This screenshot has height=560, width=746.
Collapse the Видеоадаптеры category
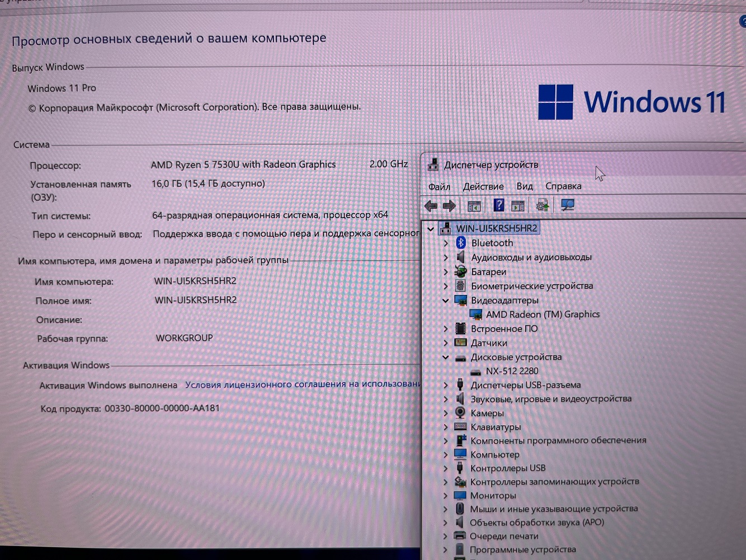(446, 300)
